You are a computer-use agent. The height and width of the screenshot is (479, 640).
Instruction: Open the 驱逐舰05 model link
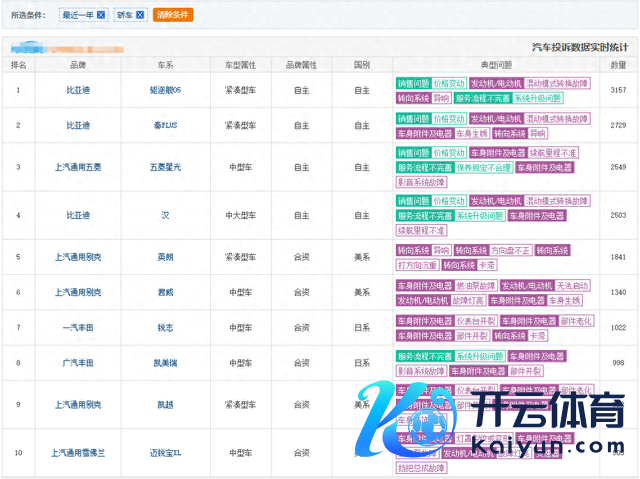point(165,90)
